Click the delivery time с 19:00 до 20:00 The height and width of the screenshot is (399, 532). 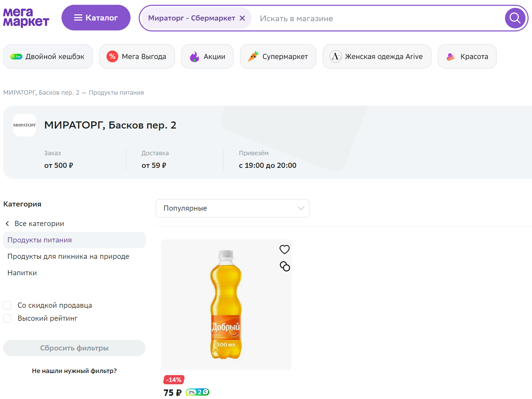click(268, 165)
